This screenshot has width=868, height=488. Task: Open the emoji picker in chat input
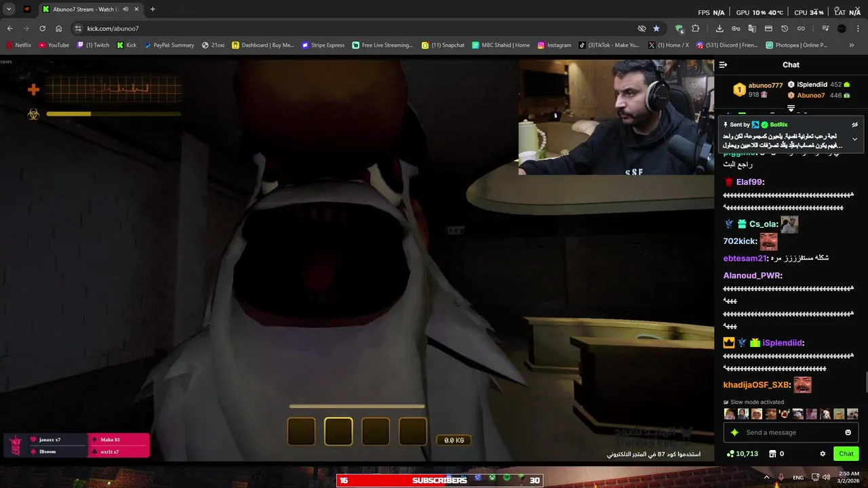848,432
